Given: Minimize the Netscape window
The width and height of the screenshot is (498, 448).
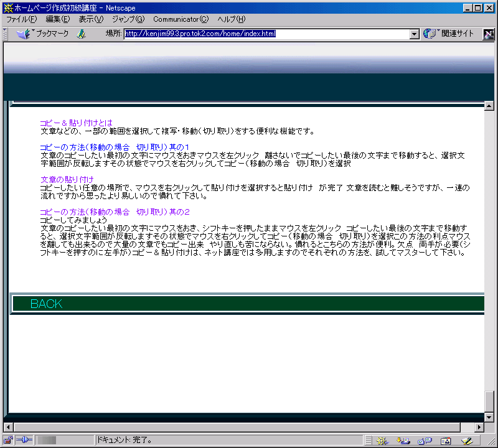Looking at the screenshot, I should 467,8.
